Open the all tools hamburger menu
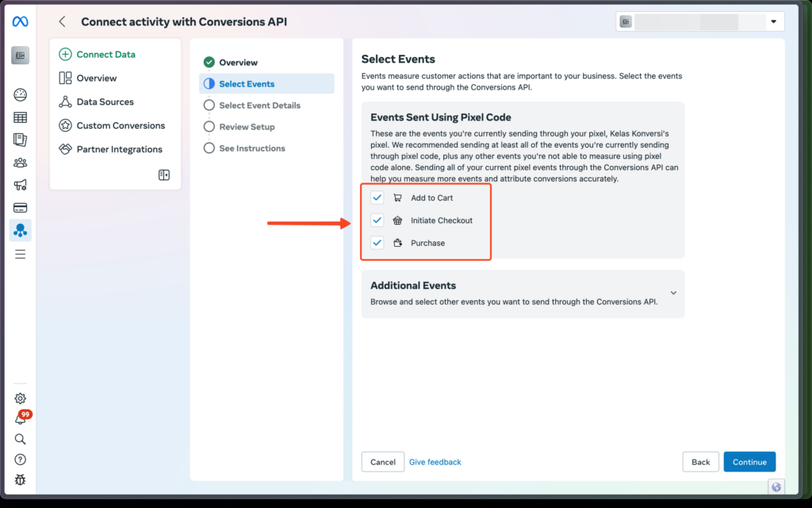This screenshot has height=508, width=812. click(21, 254)
